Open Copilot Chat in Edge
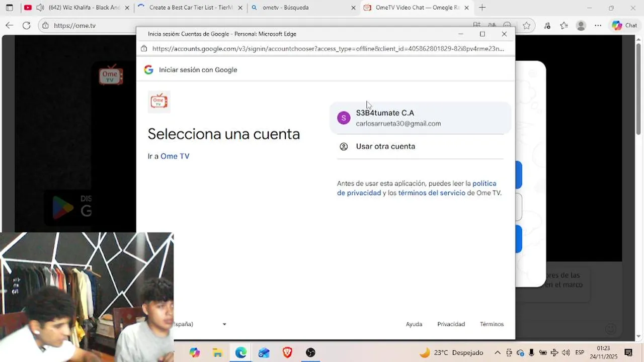The image size is (644, 362). pyautogui.click(x=624, y=25)
